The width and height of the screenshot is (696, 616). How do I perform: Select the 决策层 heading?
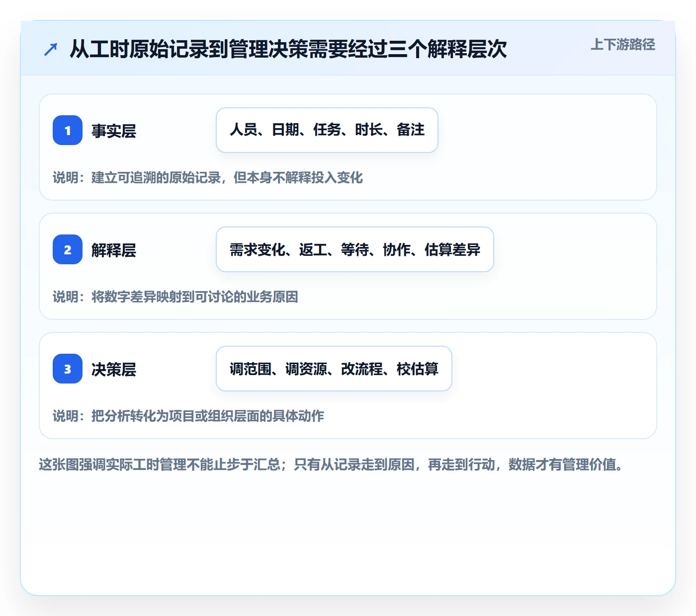tap(114, 369)
